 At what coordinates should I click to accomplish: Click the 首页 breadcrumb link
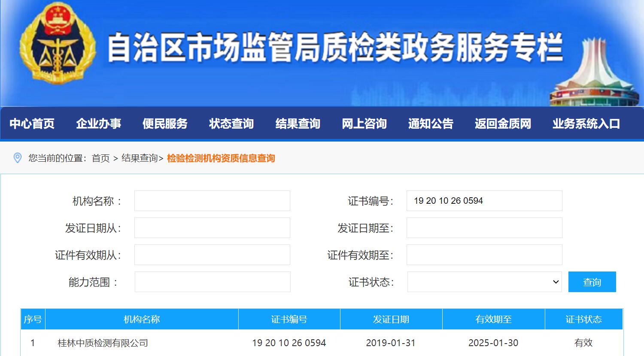click(101, 158)
